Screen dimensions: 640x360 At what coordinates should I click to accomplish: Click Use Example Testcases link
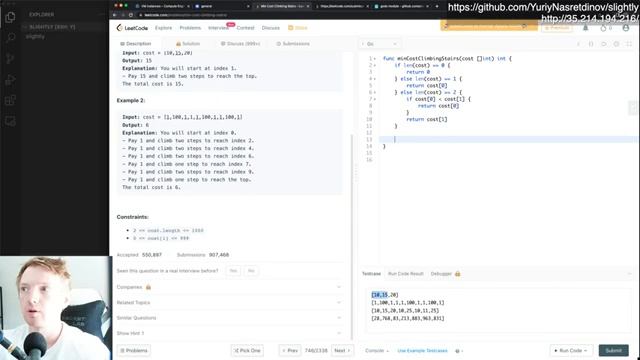click(422, 351)
